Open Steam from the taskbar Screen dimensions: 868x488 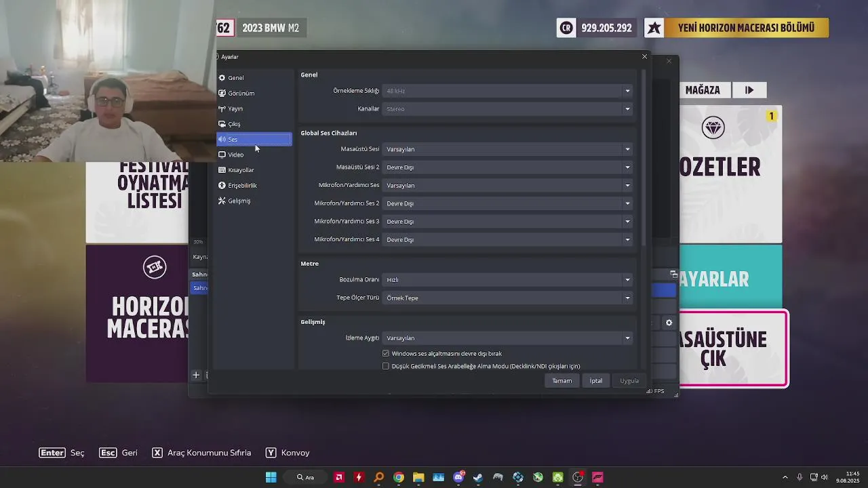point(478,477)
